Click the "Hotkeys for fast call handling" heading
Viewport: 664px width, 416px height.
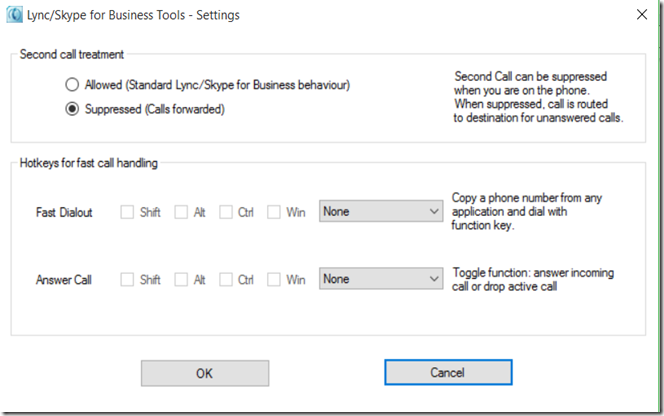(x=89, y=163)
